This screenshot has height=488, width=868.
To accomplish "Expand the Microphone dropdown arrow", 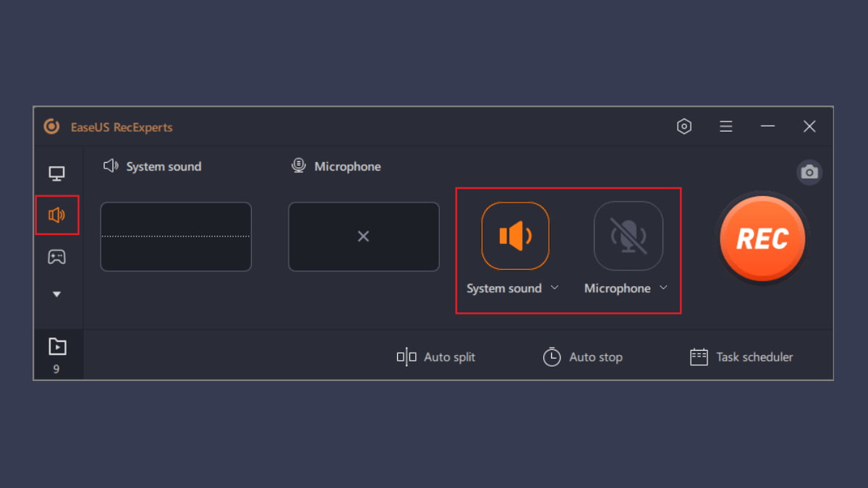I will (x=663, y=288).
